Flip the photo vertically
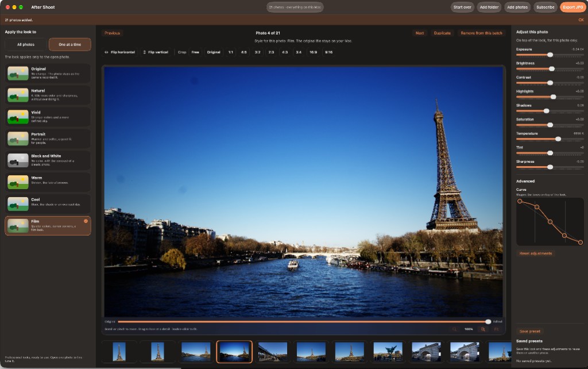This screenshot has width=588, height=369. point(156,52)
